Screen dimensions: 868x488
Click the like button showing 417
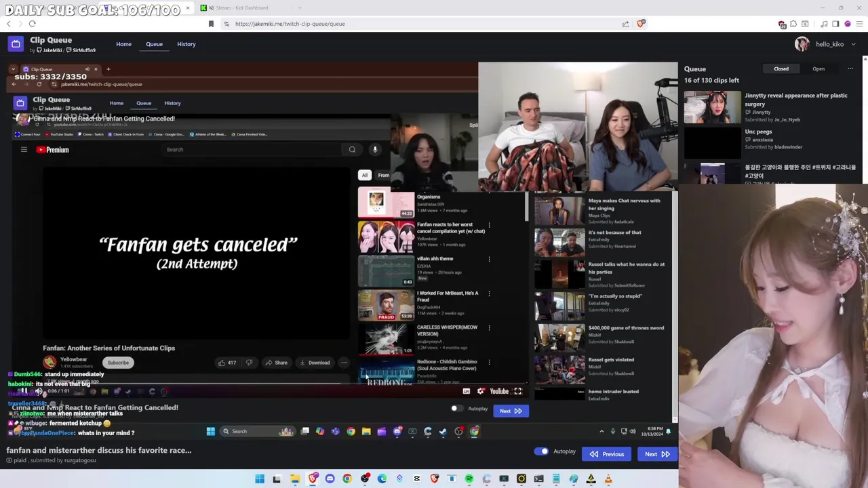coord(227,363)
